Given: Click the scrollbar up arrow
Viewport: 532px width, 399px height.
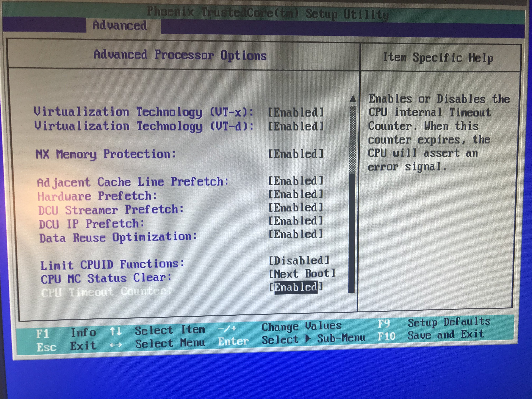Looking at the screenshot, I should [x=353, y=99].
